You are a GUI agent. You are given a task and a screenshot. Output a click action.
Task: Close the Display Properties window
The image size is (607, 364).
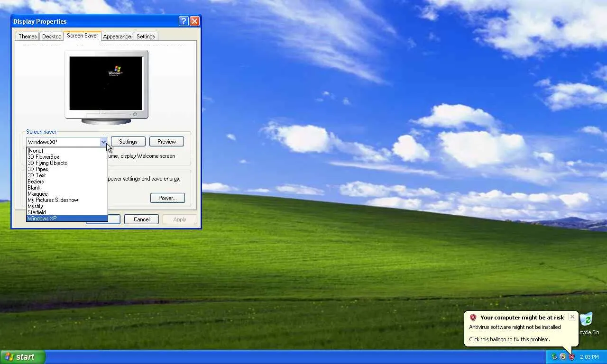click(194, 21)
